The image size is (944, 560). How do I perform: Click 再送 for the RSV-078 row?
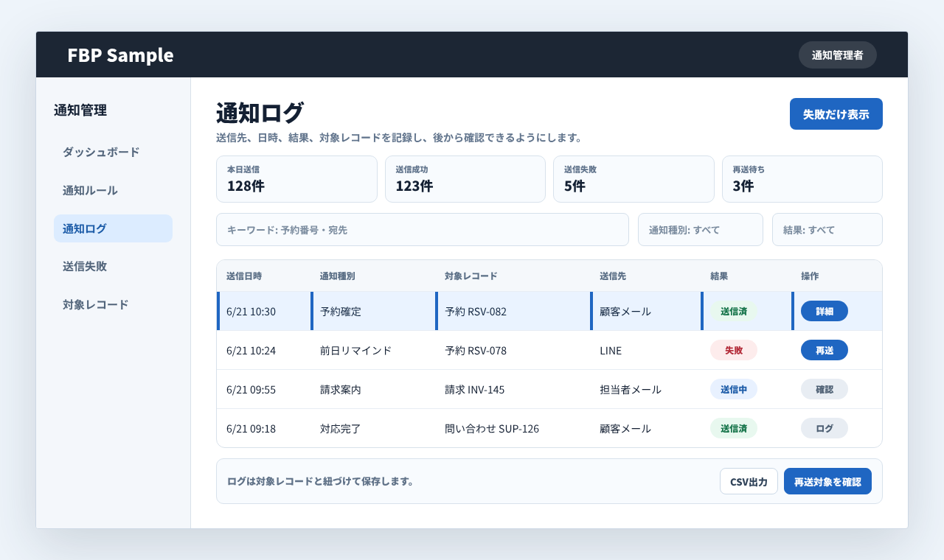tap(824, 350)
